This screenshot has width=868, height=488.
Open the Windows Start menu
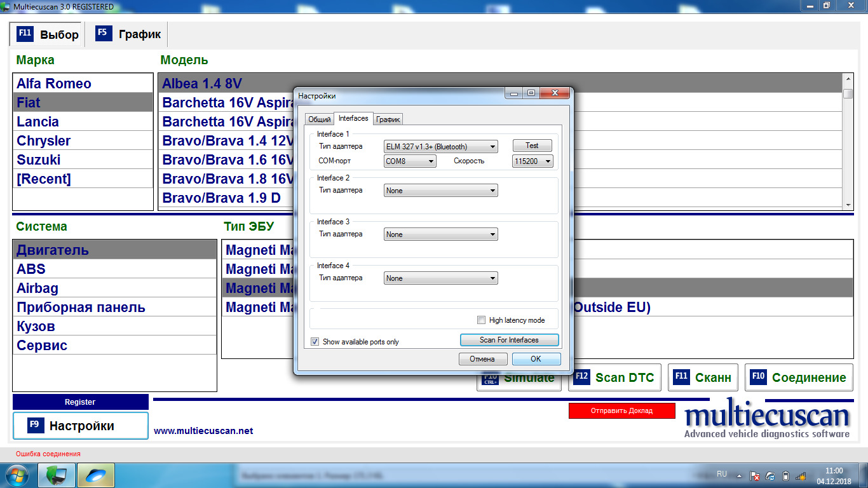click(17, 475)
